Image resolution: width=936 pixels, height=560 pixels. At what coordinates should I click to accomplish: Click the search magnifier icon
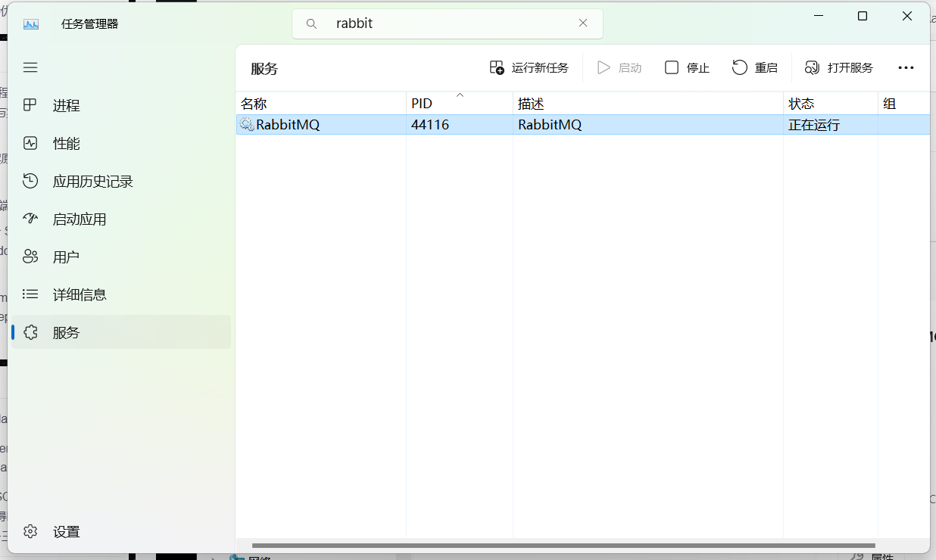[x=311, y=24]
